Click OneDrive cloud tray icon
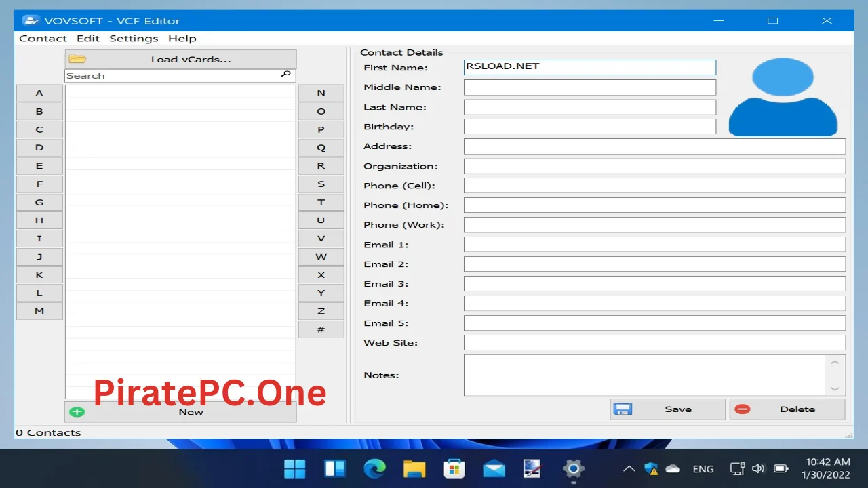 (x=673, y=468)
